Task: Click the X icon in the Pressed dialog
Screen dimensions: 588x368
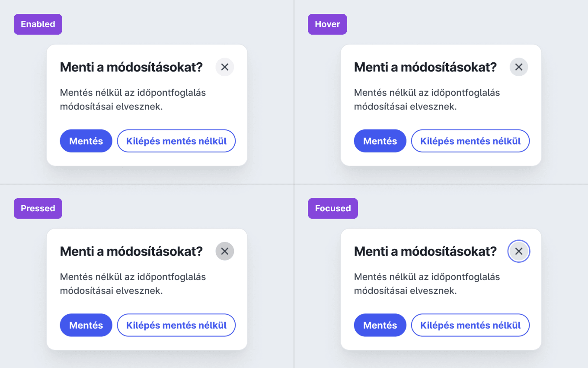Action: 224,251
